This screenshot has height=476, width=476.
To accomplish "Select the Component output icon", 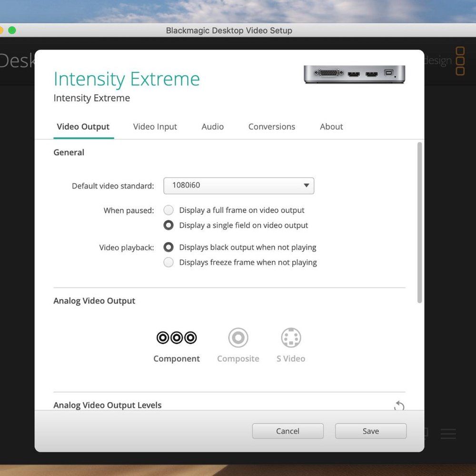I will (x=177, y=337).
